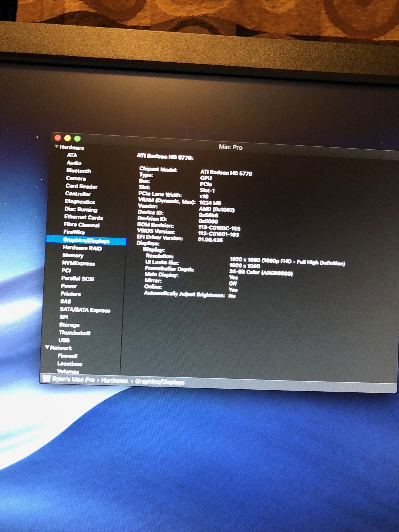Select PCI in the Hardware list
Screen dimensions: 399x532
[x=66, y=271]
